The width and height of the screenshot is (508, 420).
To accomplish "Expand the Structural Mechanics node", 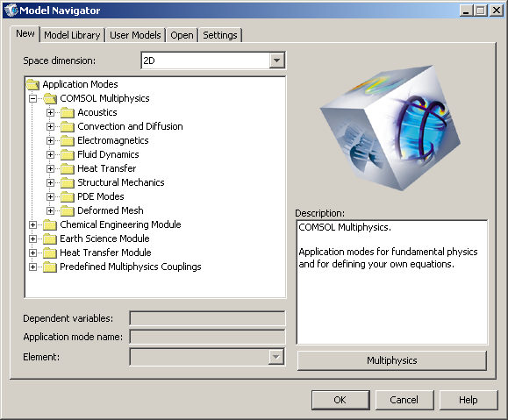I will coord(50,182).
